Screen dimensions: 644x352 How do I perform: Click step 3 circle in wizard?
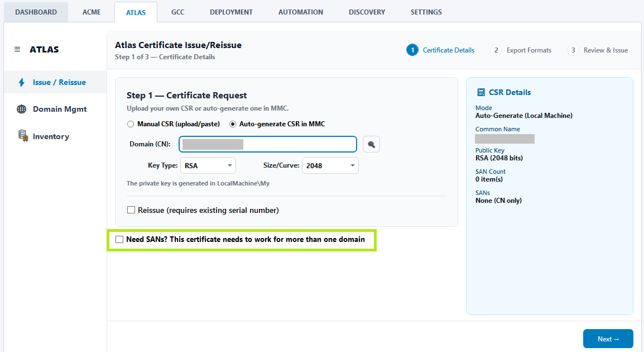point(573,50)
